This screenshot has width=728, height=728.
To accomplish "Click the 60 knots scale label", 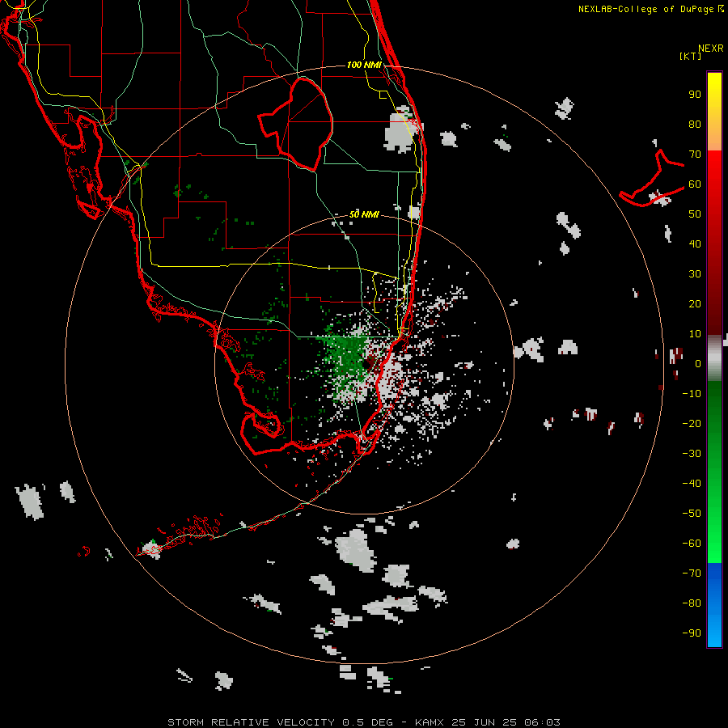I will 695,184.
